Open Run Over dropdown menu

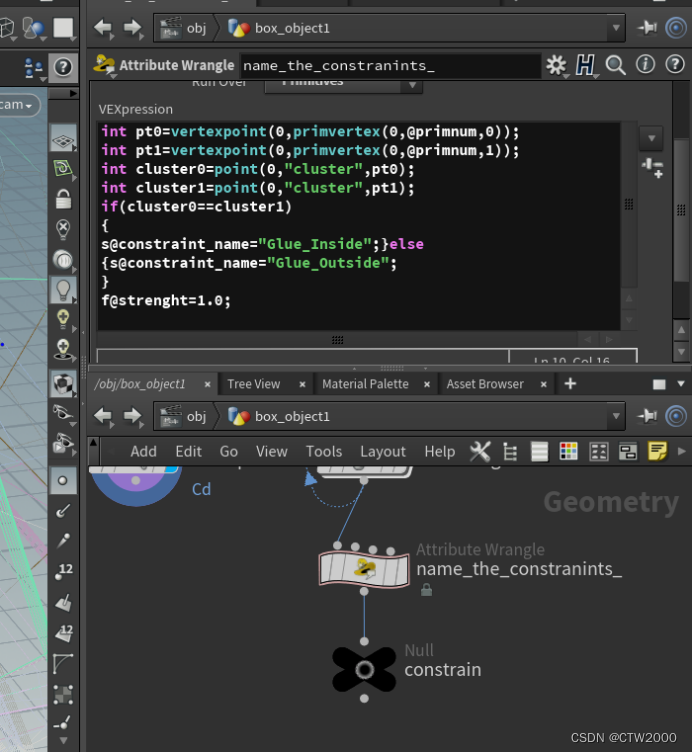click(x=343, y=85)
